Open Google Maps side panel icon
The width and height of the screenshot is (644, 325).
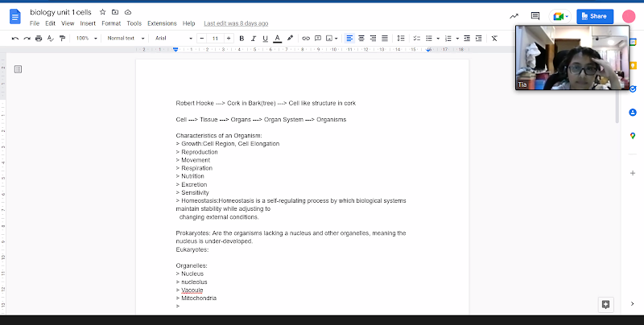coord(634,136)
